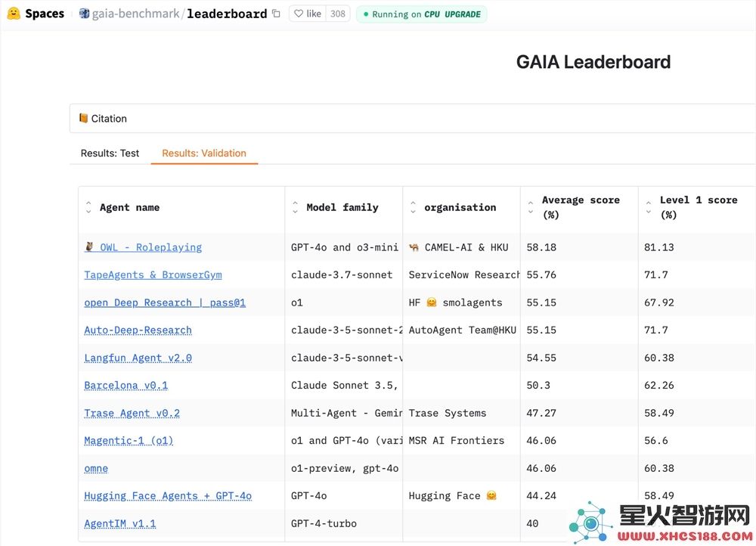Select the 47.27 average score cell

pos(580,414)
